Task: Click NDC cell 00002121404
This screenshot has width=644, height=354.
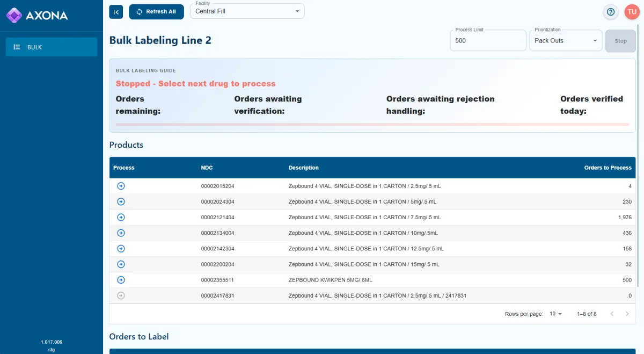Action: (x=217, y=218)
